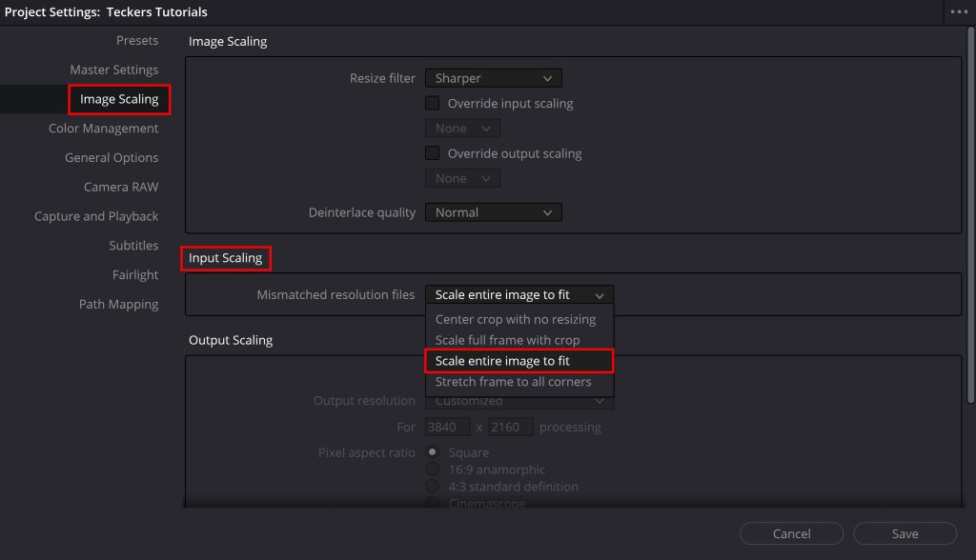Screen dimensions: 976x560
Task: Open the Resize filter dropdown
Action: (x=493, y=77)
